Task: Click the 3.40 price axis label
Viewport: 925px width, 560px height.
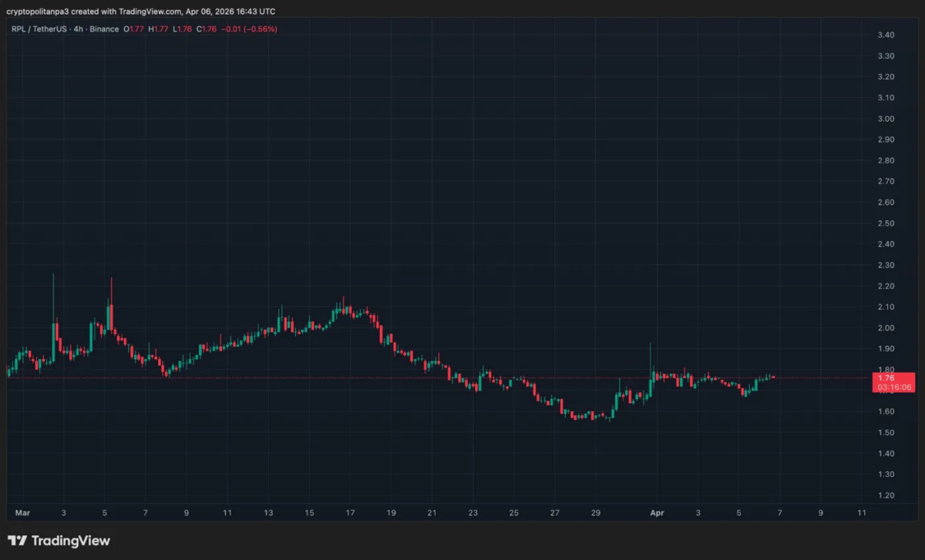Action: click(x=886, y=35)
